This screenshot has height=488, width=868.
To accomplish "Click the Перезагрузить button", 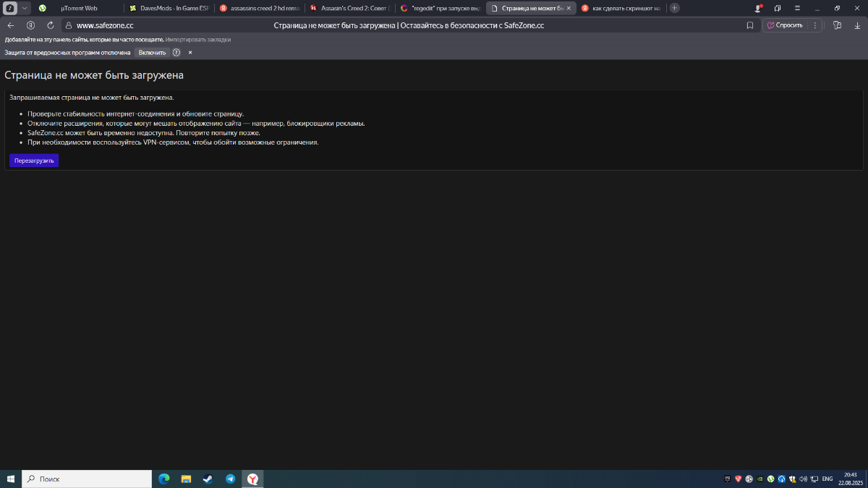I will tap(34, 160).
